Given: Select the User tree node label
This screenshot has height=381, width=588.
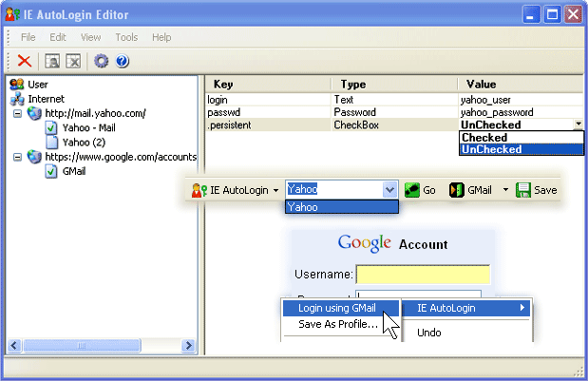Looking at the screenshot, I should tap(38, 85).
